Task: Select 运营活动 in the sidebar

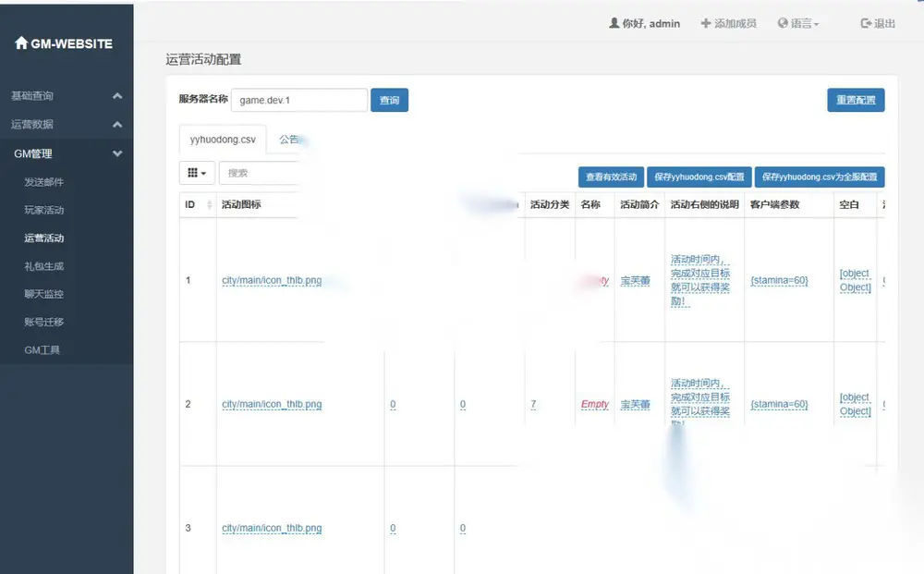Action: click(x=44, y=238)
